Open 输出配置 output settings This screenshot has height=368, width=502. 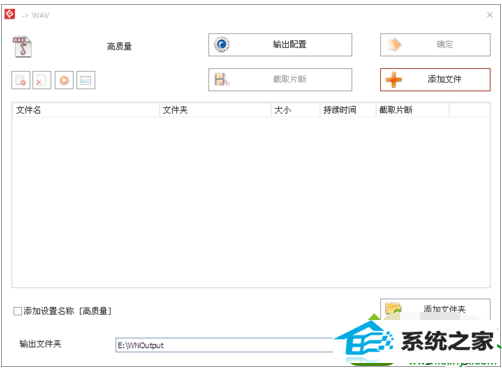280,45
